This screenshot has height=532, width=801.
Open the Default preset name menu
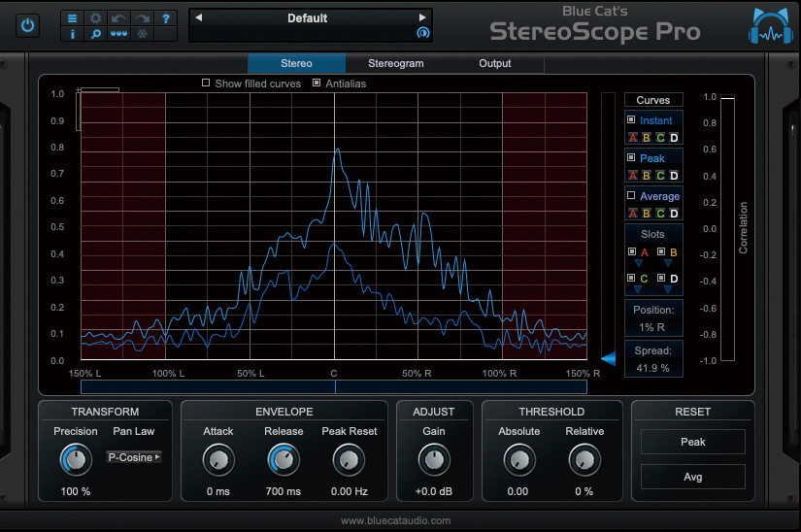(x=307, y=17)
